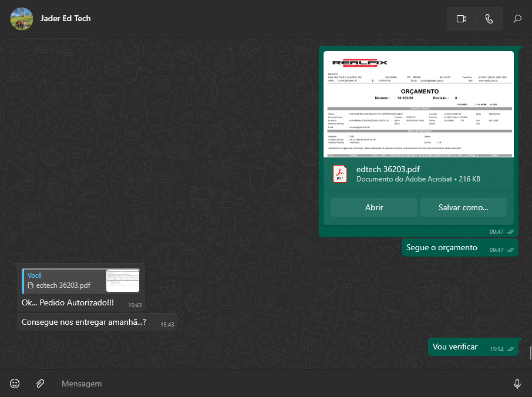
Task: Start a voice call using phone icon
Action: click(x=489, y=19)
